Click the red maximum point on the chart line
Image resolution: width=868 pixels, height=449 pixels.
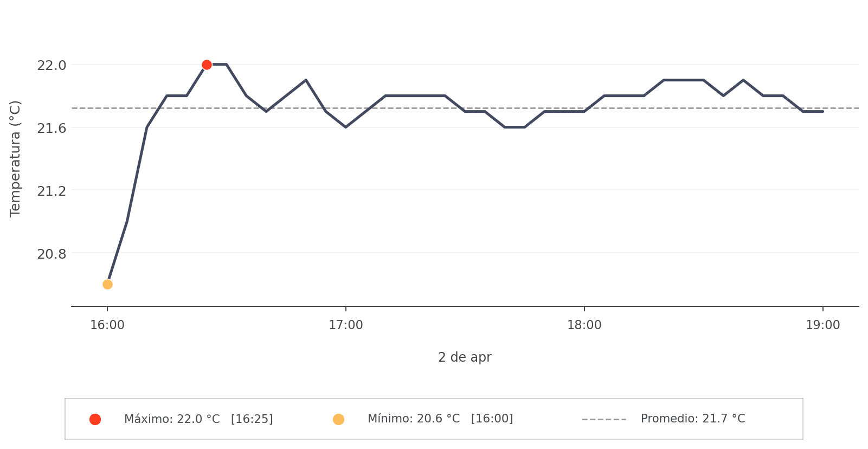[x=207, y=65]
